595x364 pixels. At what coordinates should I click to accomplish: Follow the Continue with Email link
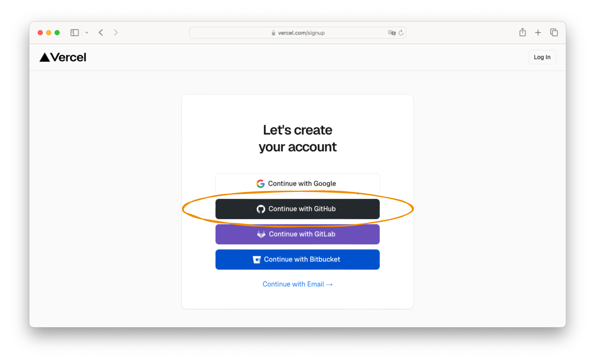[x=297, y=284]
